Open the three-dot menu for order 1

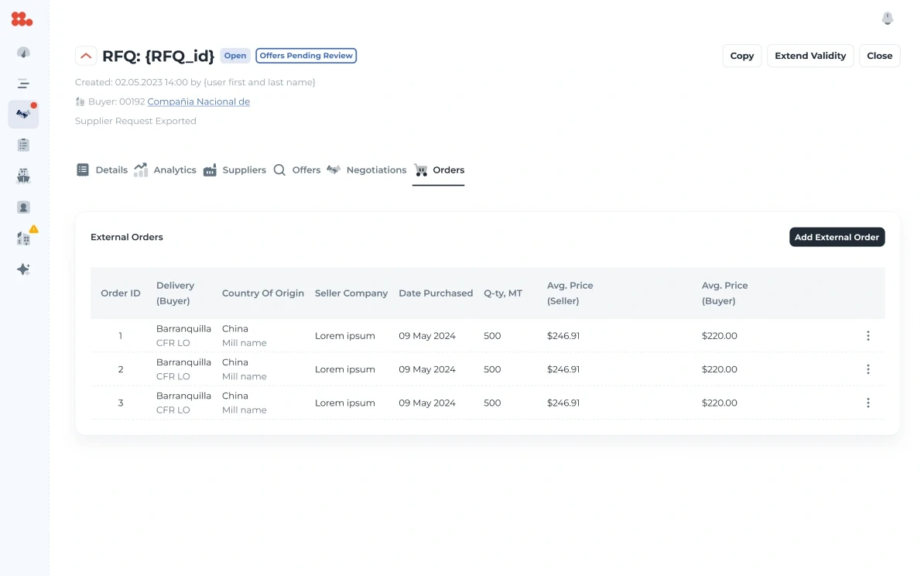pos(868,336)
